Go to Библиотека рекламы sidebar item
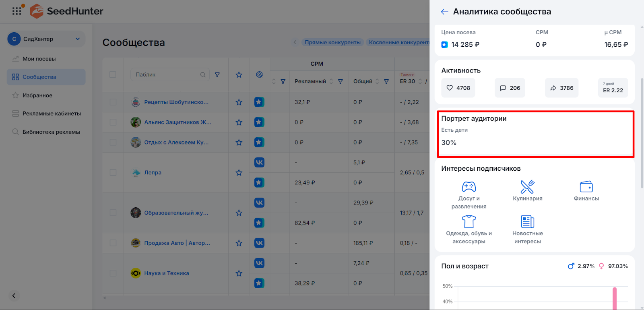 (51, 132)
